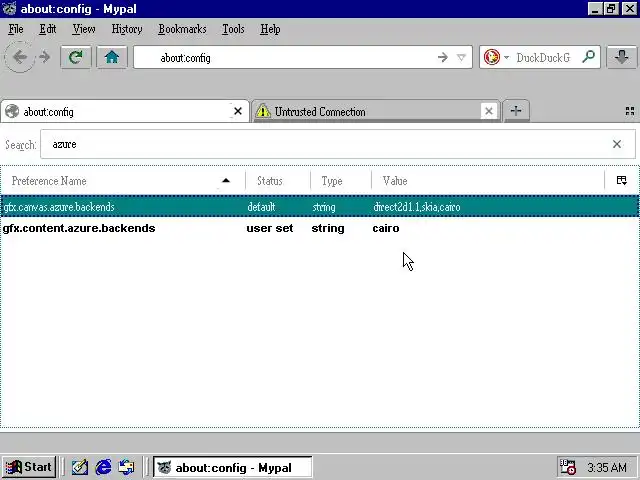
Task: Click the Mypal raccoon icon in the title bar
Action: point(9,8)
